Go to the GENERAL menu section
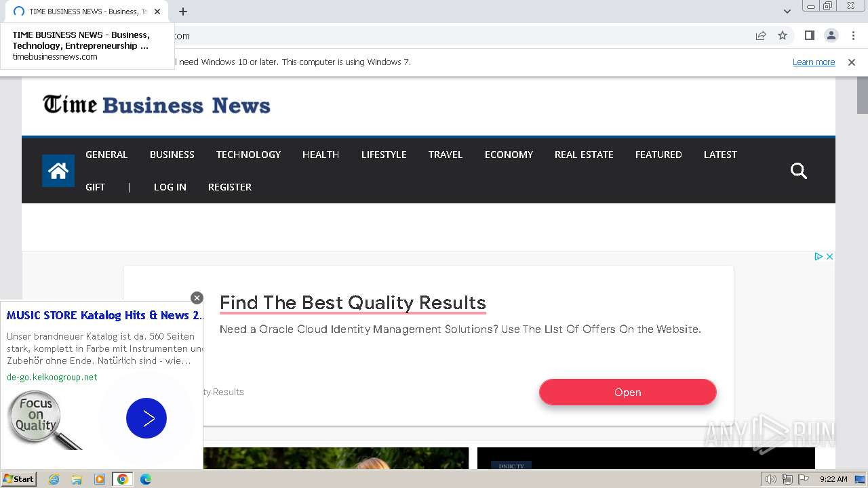Screen dimensions: 868x488 point(106,155)
